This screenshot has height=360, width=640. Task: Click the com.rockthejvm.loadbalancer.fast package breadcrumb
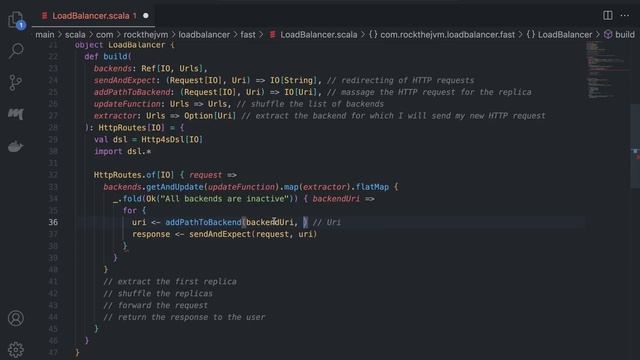point(442,35)
